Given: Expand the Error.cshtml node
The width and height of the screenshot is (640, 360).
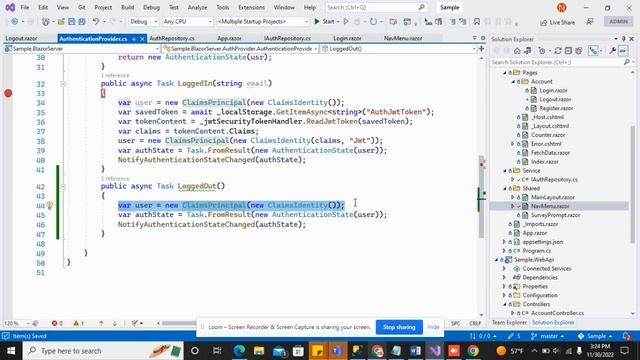Looking at the screenshot, I should tap(513, 144).
